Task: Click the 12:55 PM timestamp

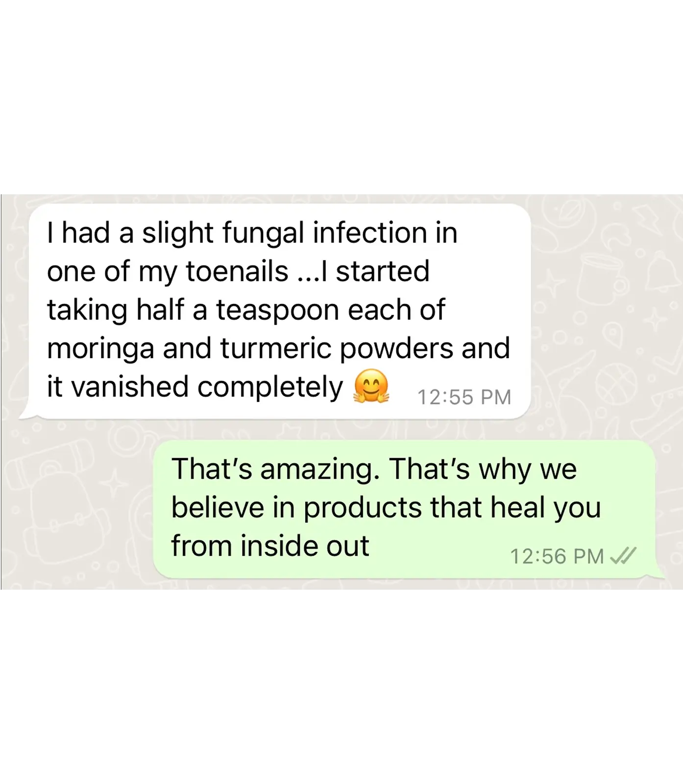Action: click(x=464, y=397)
